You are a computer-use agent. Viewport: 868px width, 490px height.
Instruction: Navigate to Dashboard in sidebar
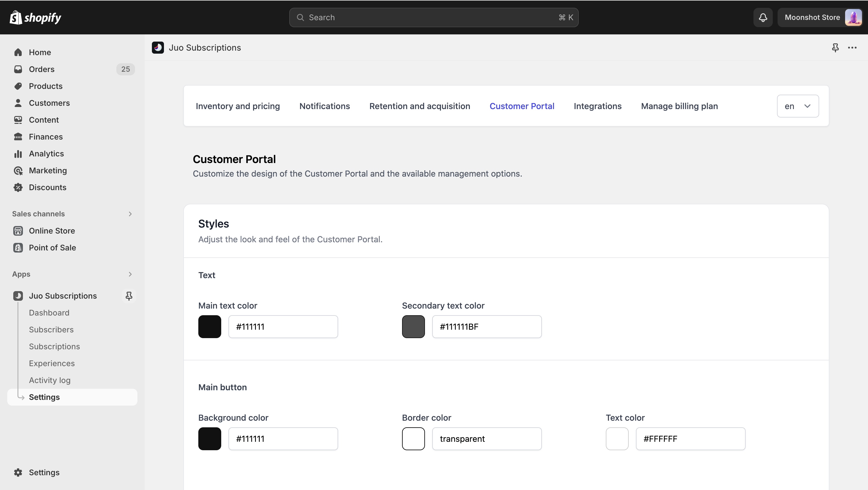click(x=49, y=313)
